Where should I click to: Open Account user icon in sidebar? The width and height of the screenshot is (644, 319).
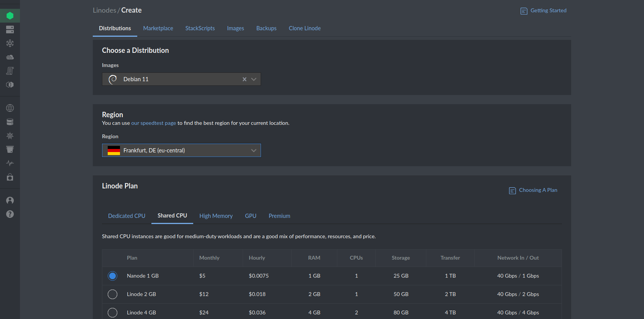coord(10,200)
